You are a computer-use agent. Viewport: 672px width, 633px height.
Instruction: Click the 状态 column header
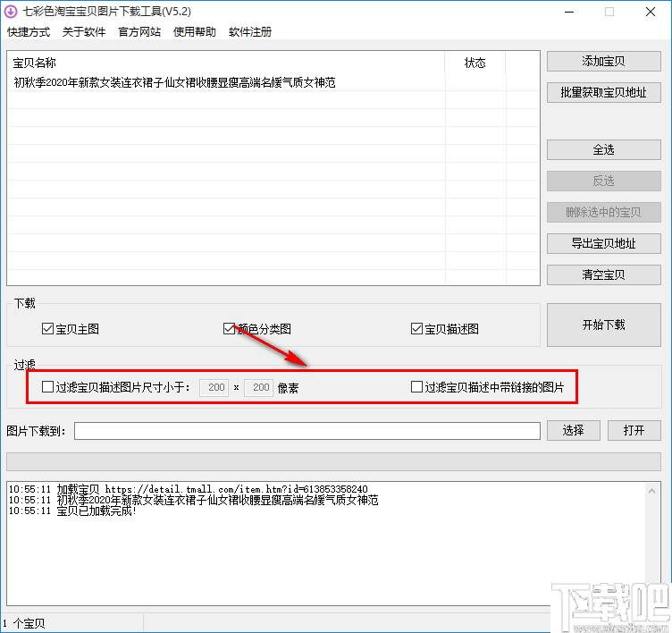coord(475,63)
